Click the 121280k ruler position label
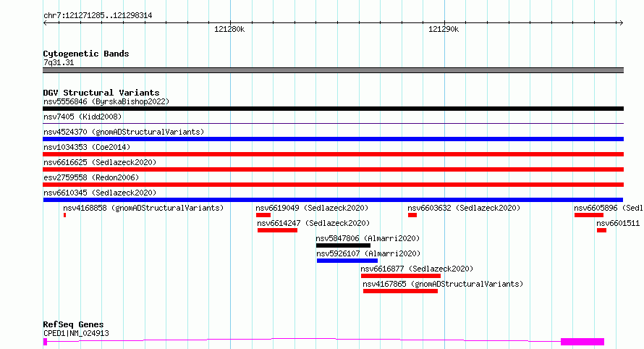This screenshot has height=349, width=644. (x=229, y=29)
